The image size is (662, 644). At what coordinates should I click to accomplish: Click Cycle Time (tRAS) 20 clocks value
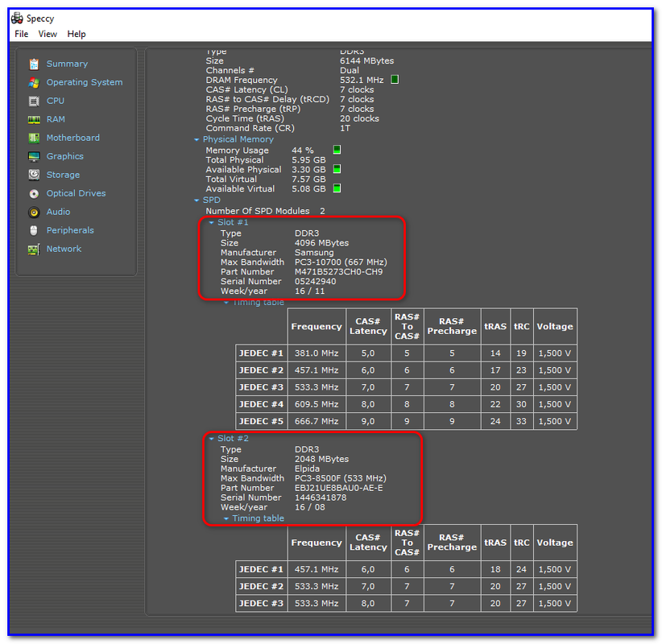tap(359, 118)
